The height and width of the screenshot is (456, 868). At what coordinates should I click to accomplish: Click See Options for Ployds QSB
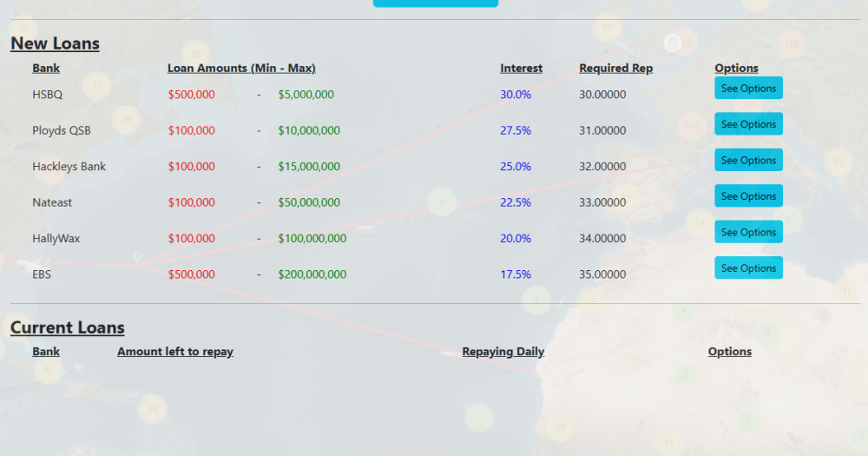pos(748,124)
